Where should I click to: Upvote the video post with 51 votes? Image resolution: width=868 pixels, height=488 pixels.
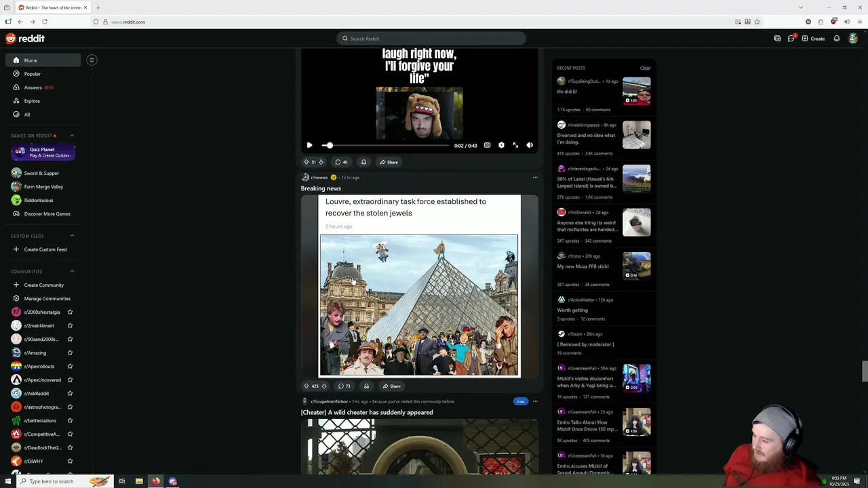coord(306,162)
